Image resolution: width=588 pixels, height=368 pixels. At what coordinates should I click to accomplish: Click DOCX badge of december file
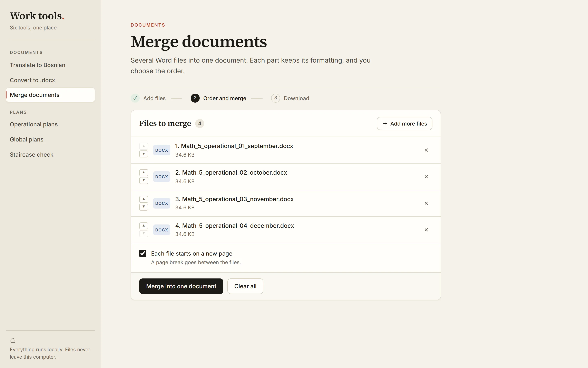161,230
